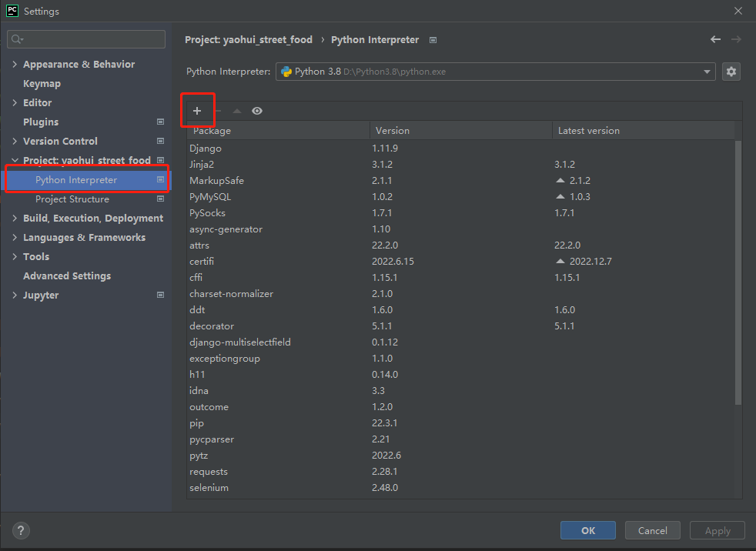
Task: Open interpreter gear settings menu
Action: pyautogui.click(x=731, y=72)
